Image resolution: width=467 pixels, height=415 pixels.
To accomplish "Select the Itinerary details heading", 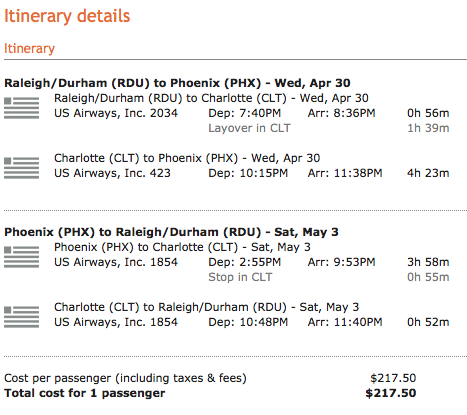I will pos(67,16).
